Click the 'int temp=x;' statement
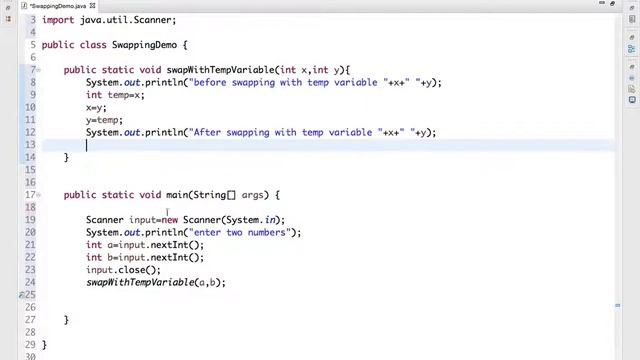640x360 pixels. click(115, 95)
